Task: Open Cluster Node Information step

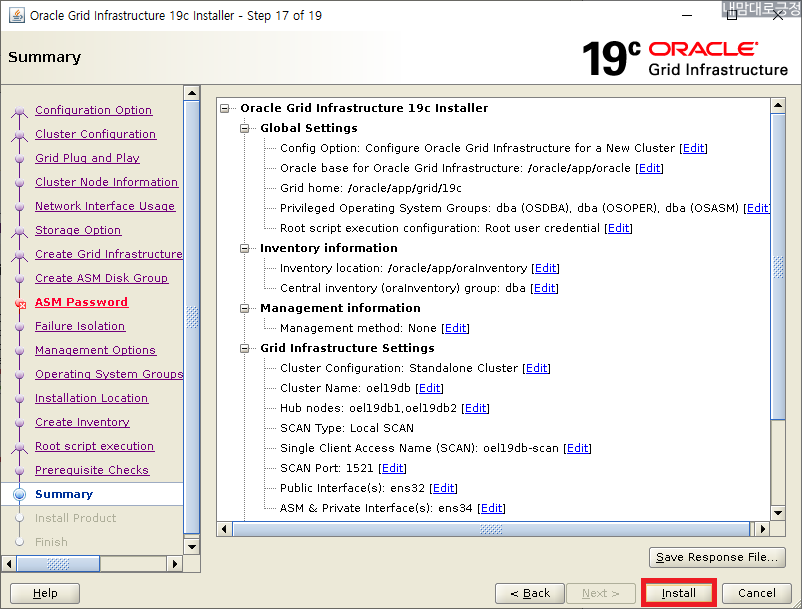Action: (106, 182)
